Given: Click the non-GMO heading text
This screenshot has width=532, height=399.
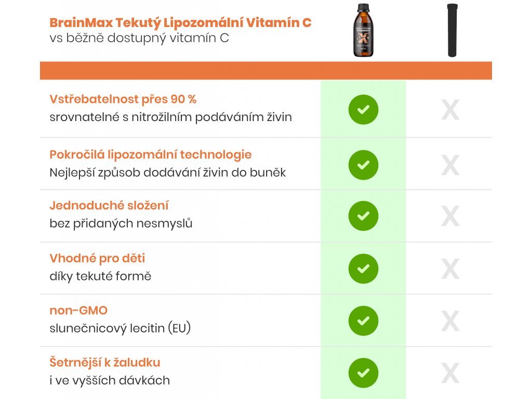Looking at the screenshot, I should 78,310.
